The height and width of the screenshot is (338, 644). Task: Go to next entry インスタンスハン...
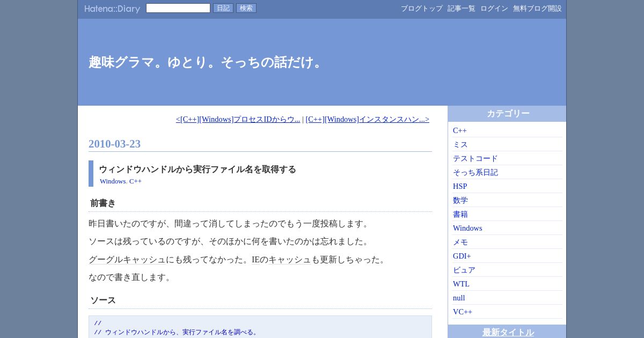tap(368, 119)
